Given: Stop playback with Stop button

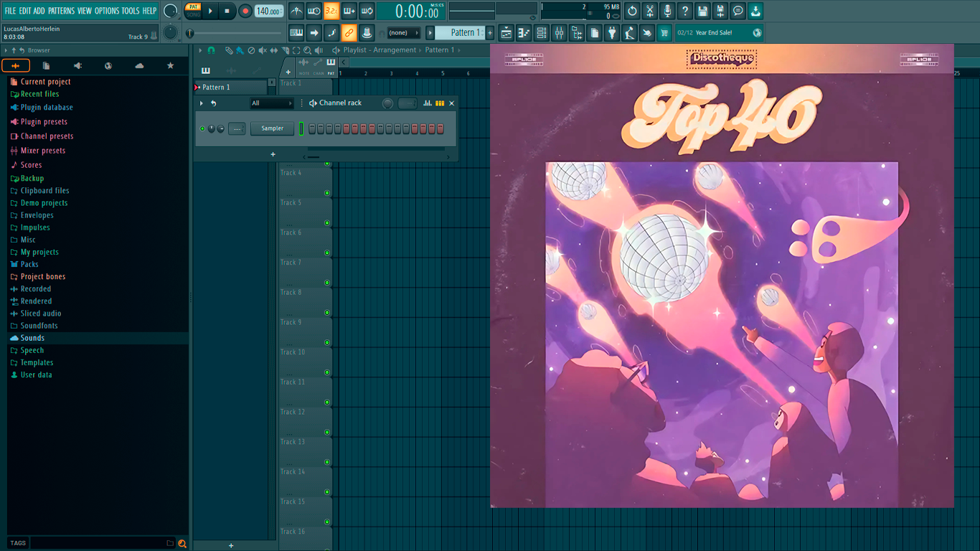Looking at the screenshot, I should pos(227,11).
